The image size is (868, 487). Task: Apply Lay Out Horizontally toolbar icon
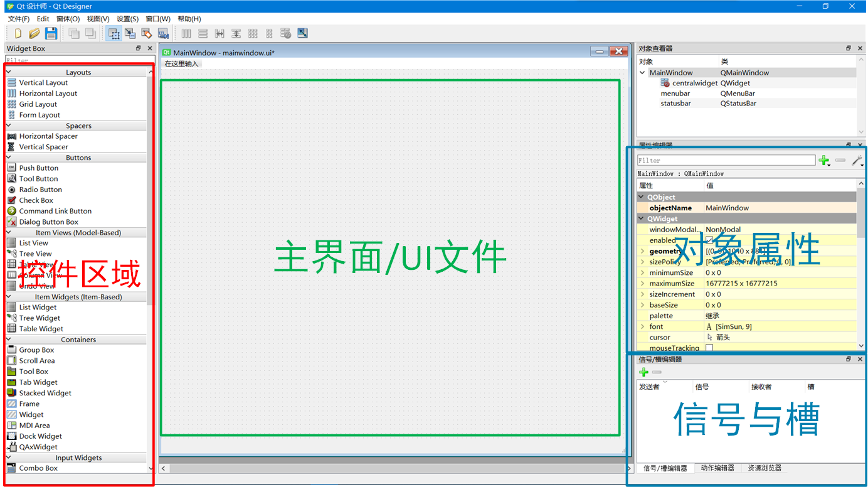[186, 33]
